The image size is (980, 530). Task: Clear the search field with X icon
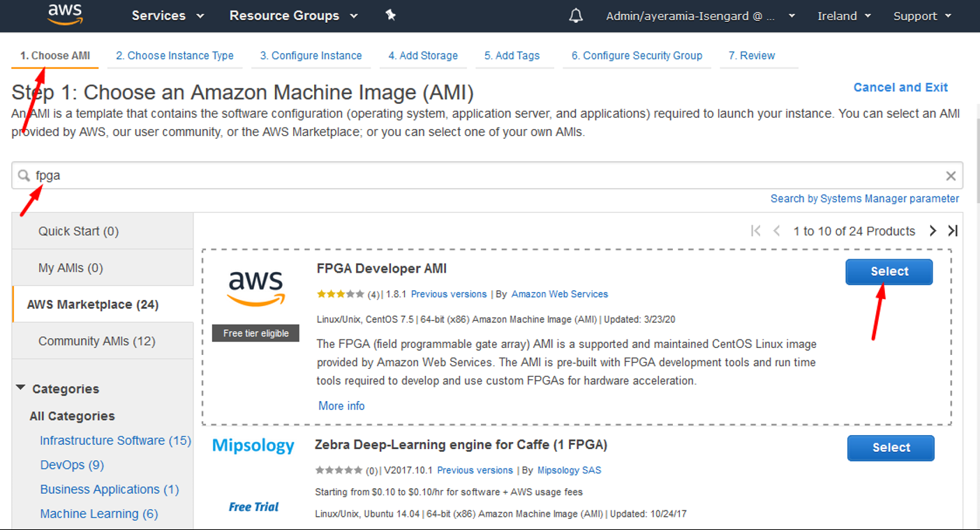[x=951, y=176]
